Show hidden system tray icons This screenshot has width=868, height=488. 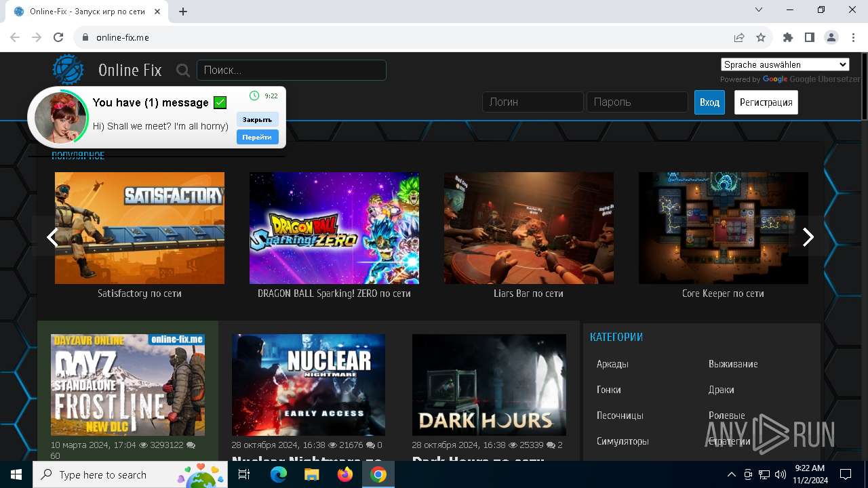pyautogui.click(x=731, y=474)
